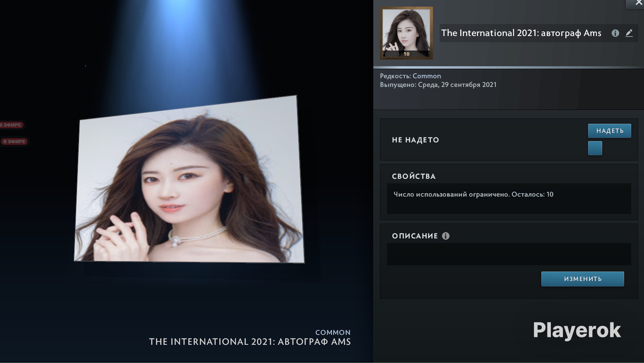Click the empty description text field
The height and width of the screenshot is (363, 644).
[509, 254]
